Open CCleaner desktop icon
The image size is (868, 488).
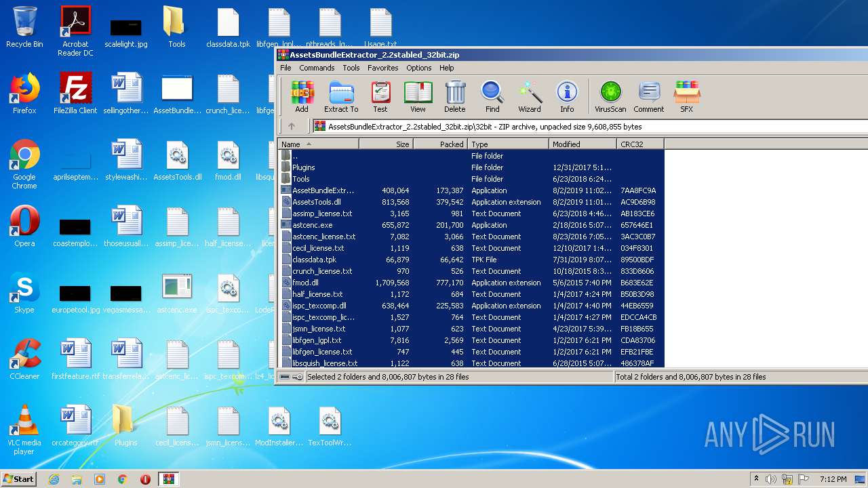(x=24, y=359)
